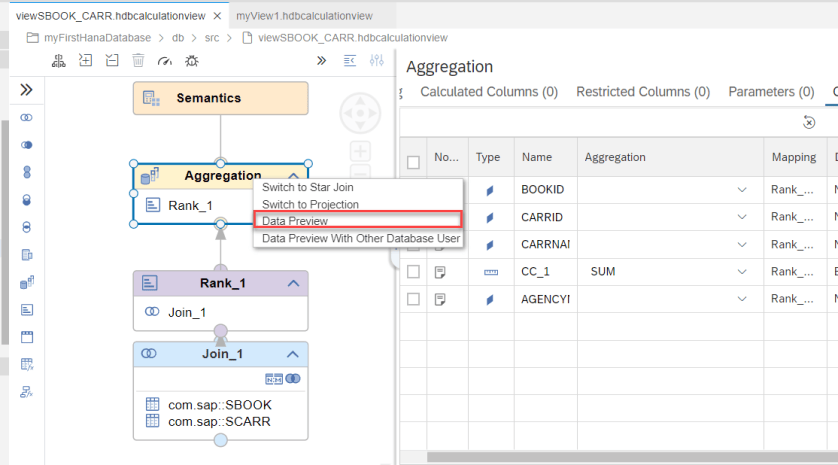
Task: Click the Mapping column header
Action: pyautogui.click(x=794, y=157)
